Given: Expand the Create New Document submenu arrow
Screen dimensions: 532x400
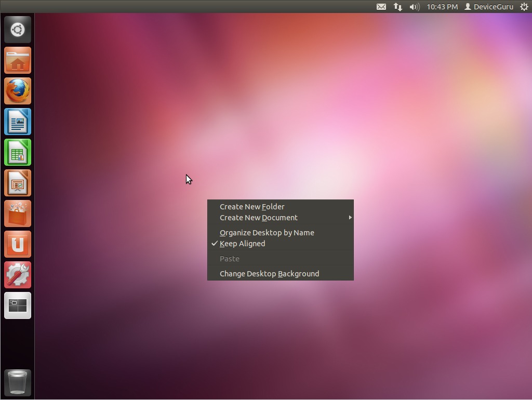Looking at the screenshot, I should 350,218.
